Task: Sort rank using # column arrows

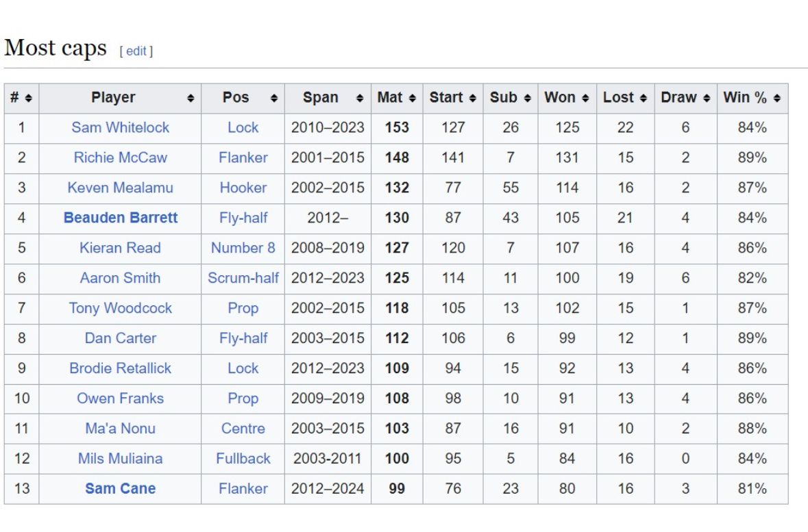Action: [x=28, y=99]
